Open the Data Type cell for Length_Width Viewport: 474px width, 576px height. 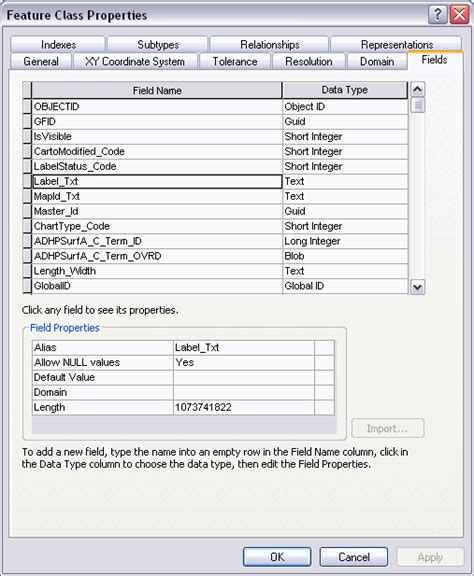[x=345, y=271]
